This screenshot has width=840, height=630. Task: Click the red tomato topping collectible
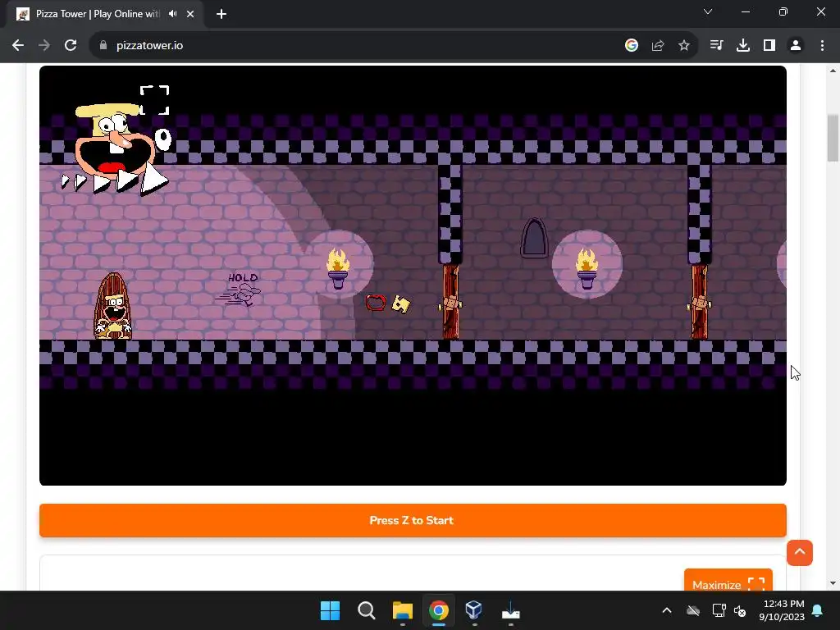(376, 303)
